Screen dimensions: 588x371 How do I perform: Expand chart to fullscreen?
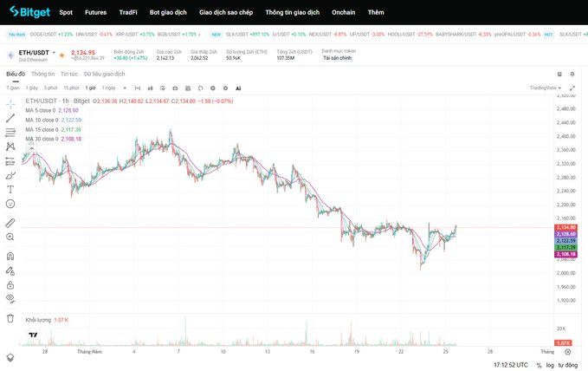(x=572, y=88)
